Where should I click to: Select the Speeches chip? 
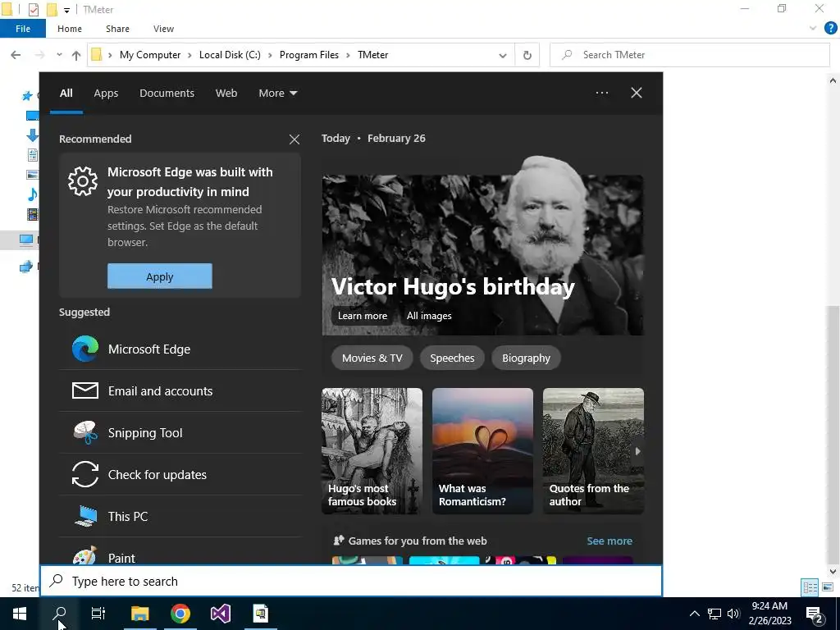[x=452, y=358]
